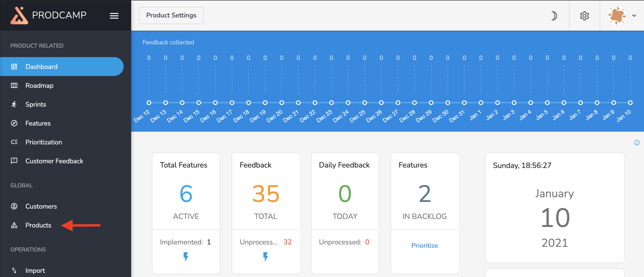
Task: Open Dashboard menu item
Action: pyautogui.click(x=62, y=67)
